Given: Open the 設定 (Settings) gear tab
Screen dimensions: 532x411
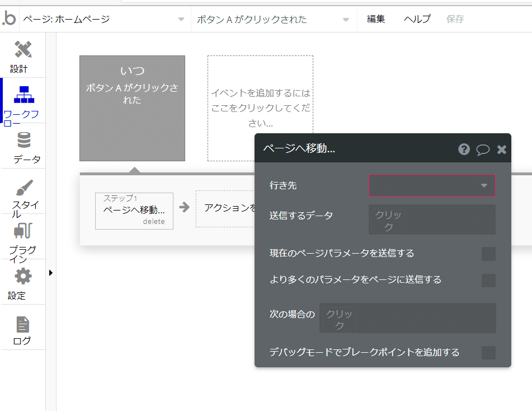Looking at the screenshot, I should [x=23, y=282].
